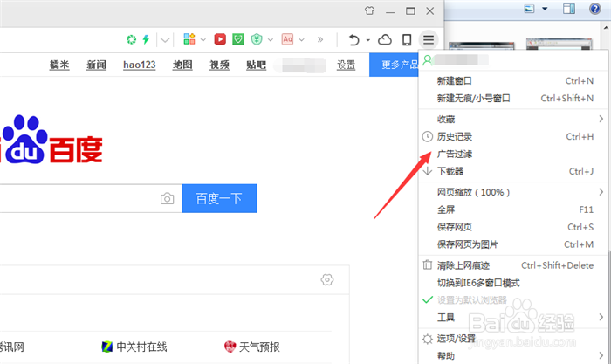The image size is (611, 364).
Task: Click the undo closed tab arrow icon
Action: tap(354, 40)
